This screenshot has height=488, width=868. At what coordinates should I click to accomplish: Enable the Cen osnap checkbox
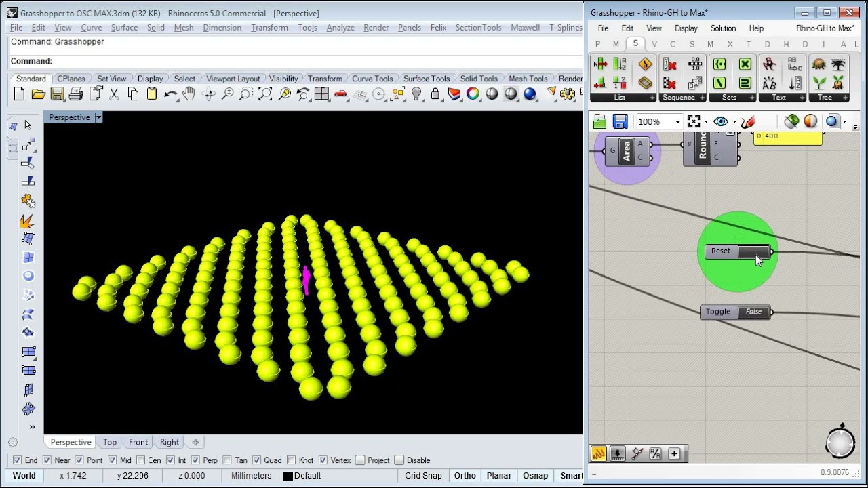point(140,460)
